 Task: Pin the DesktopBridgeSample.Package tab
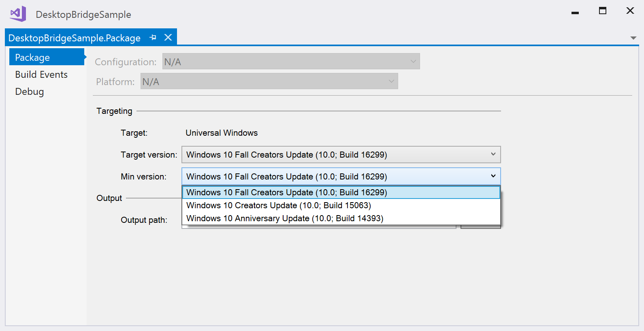pos(153,38)
